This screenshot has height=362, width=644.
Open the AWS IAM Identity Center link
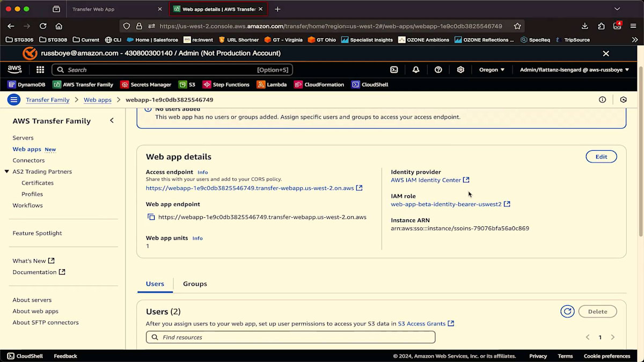point(430,180)
